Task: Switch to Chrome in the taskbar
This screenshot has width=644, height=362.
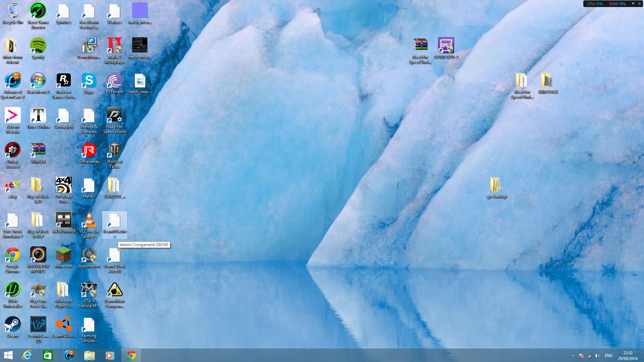Action: point(131,355)
